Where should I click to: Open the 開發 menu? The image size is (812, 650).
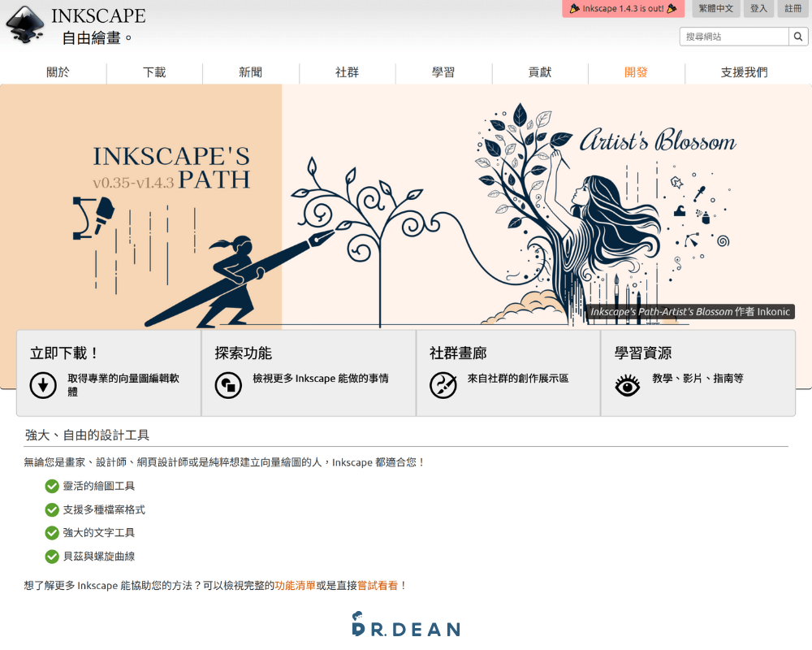tap(636, 72)
